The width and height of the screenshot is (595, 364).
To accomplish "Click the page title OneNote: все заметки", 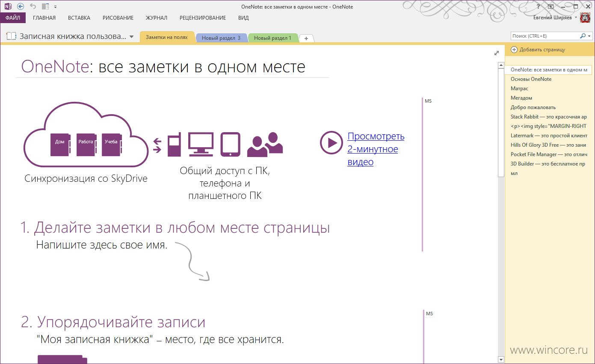I will [163, 67].
